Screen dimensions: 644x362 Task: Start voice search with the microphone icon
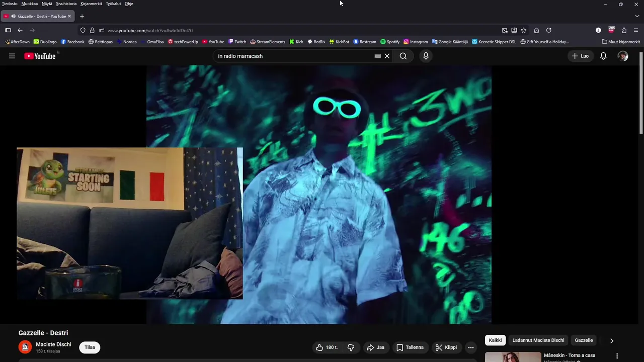pos(426,56)
